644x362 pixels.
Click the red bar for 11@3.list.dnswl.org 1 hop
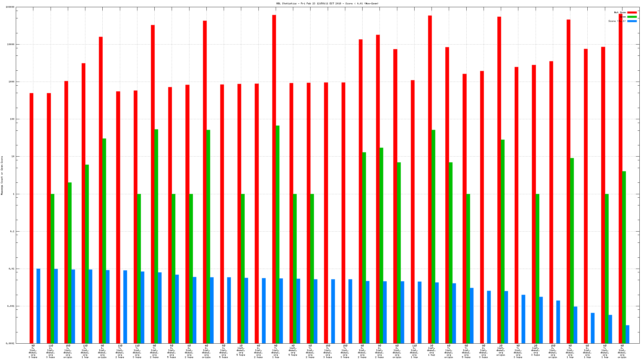413,211
